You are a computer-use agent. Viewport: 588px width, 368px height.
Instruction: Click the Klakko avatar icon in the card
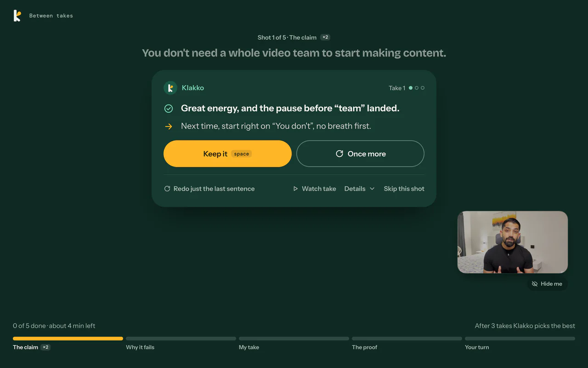coord(170,88)
